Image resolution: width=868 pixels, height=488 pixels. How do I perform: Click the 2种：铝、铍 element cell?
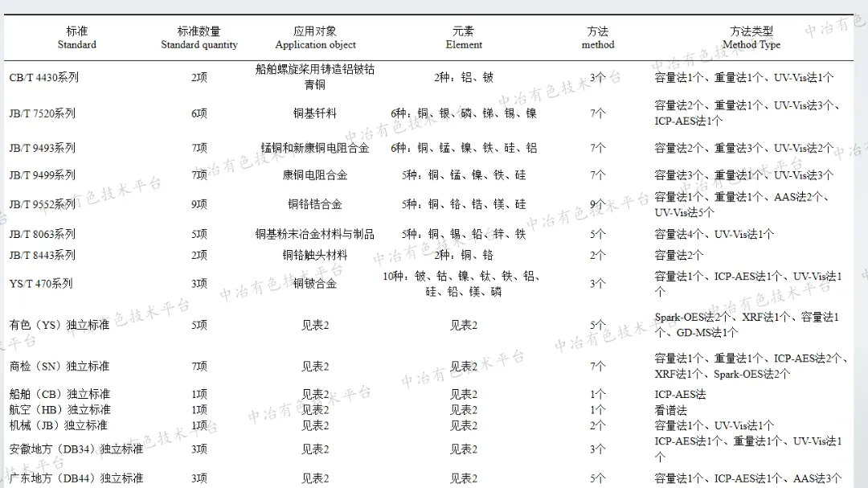(464, 77)
